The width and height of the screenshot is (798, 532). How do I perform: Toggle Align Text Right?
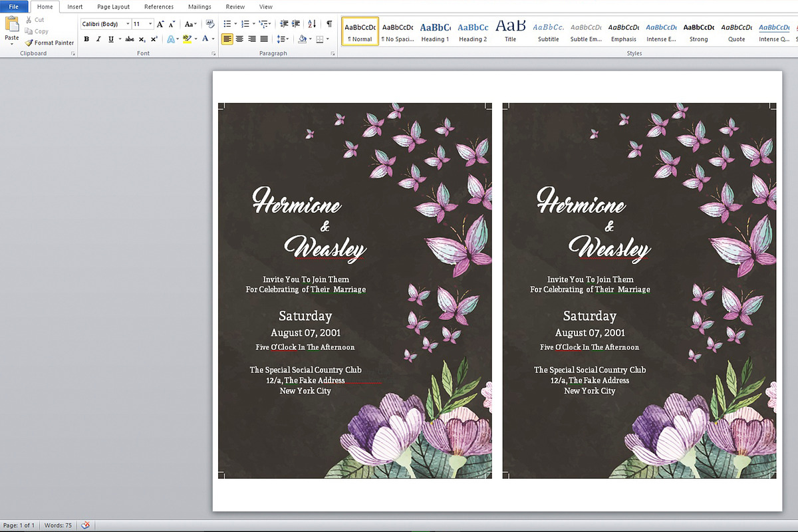coord(251,39)
